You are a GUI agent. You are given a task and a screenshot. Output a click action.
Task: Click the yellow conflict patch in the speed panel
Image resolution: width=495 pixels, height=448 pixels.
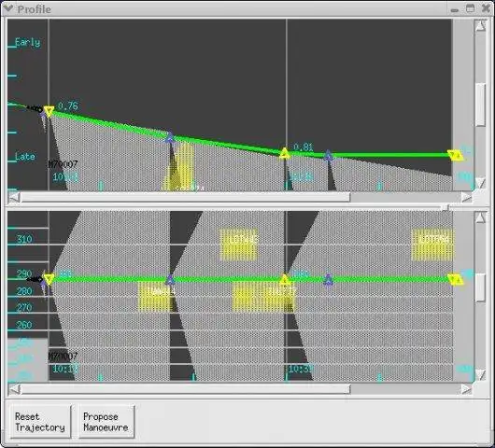179,165
